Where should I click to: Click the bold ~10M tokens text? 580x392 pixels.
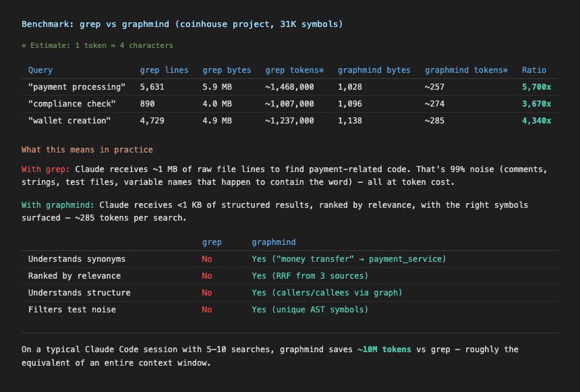tap(384, 349)
